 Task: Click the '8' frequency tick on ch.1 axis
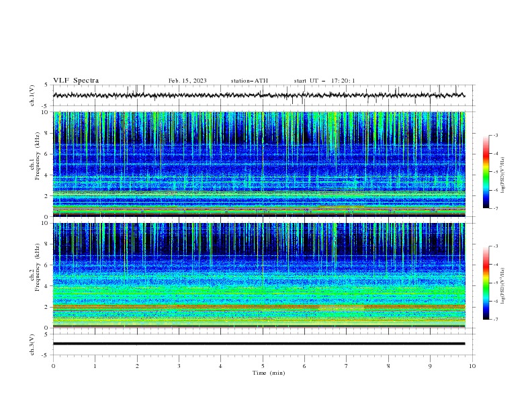(x=47, y=133)
